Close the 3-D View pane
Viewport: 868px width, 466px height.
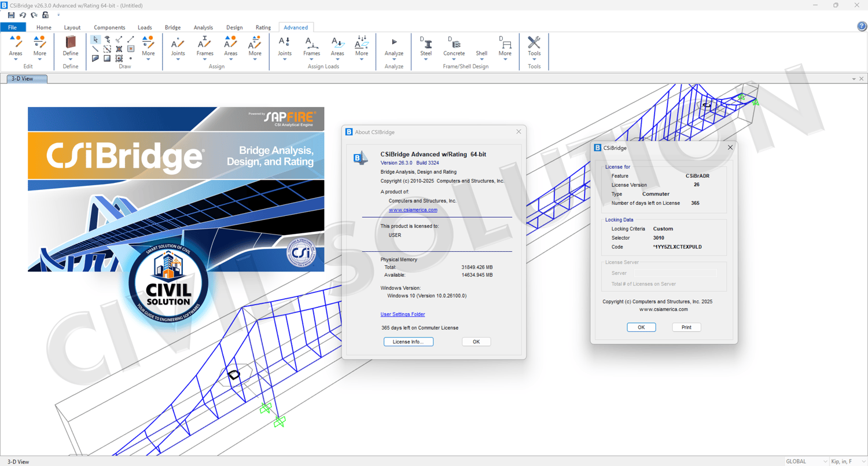point(862,79)
